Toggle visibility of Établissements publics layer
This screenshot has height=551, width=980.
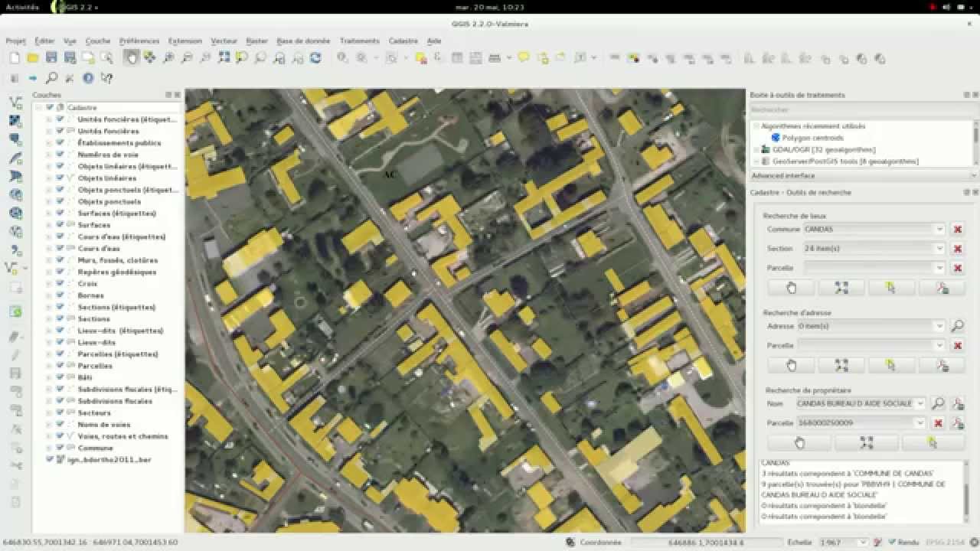(60, 143)
